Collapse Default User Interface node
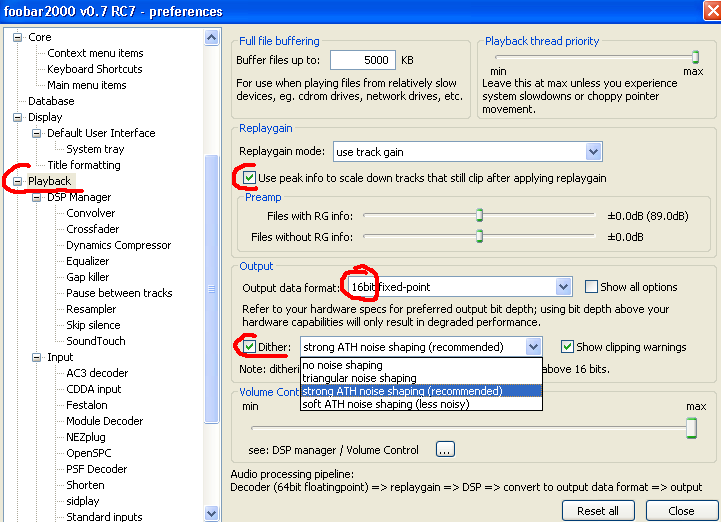Screen dimensions: 721x522 click(x=36, y=133)
